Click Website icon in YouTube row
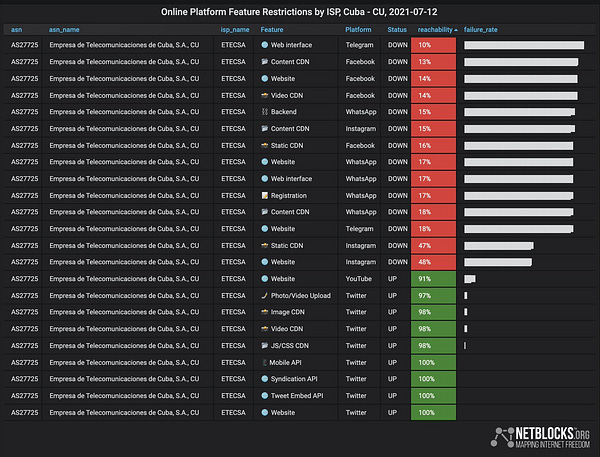 pos(264,279)
